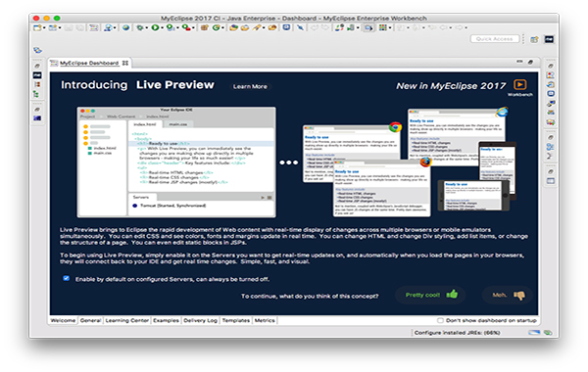This screenshot has height=372, width=588.
Task: Click the blue pin toolbar icon
Action: pyautogui.click(x=301, y=27)
